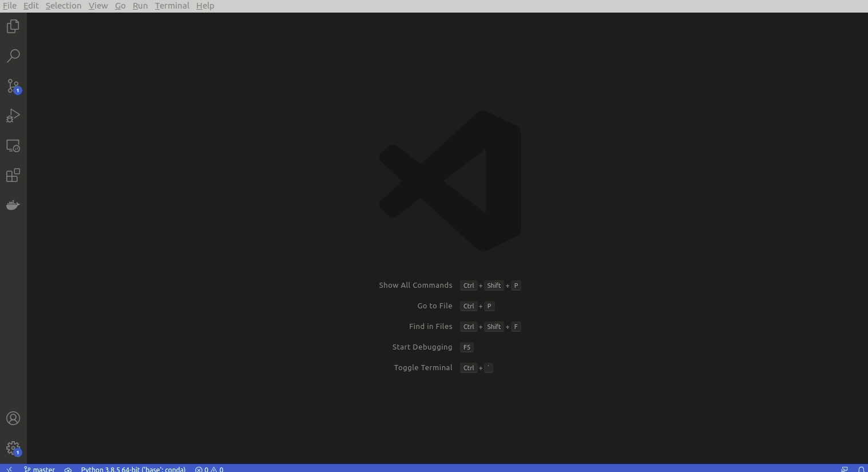Open the Extensions view
This screenshot has width=868, height=472.
point(13,175)
